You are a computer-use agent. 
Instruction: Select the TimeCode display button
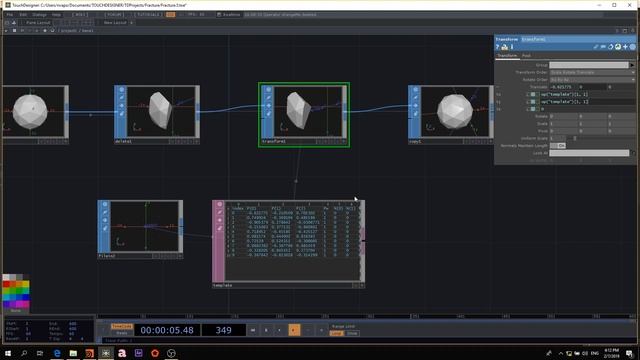point(122,327)
